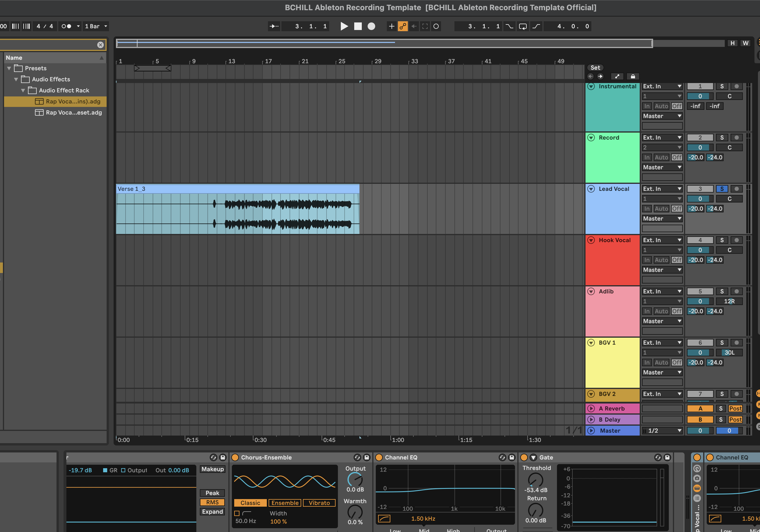Toggle the Automation Arm button
The height and width of the screenshot is (532, 760).
coord(403,26)
